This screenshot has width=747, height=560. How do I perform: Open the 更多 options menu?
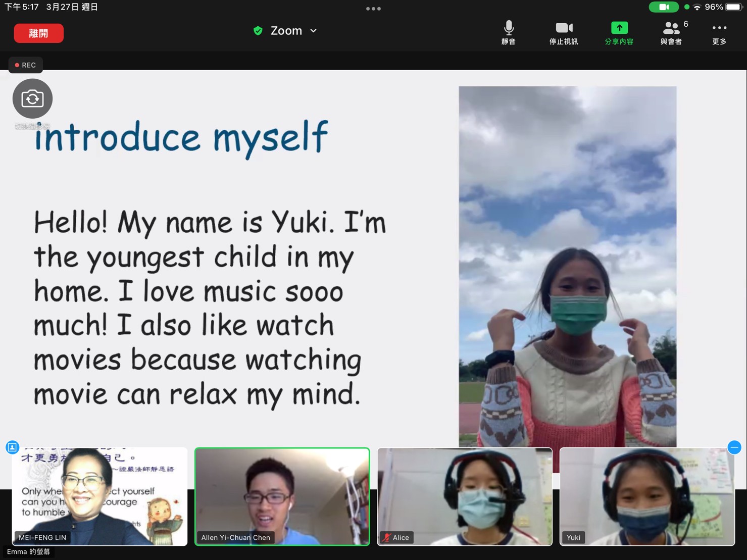coord(719,31)
